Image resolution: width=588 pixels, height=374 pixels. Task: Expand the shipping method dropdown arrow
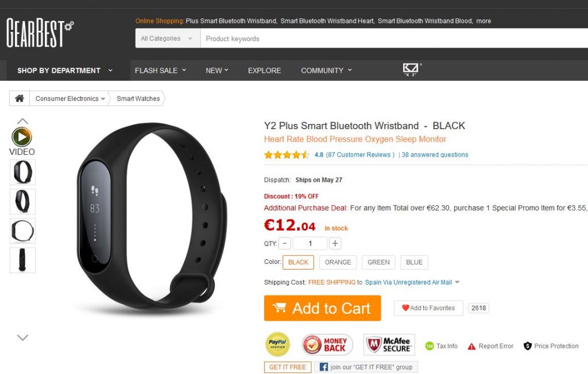[457, 282]
